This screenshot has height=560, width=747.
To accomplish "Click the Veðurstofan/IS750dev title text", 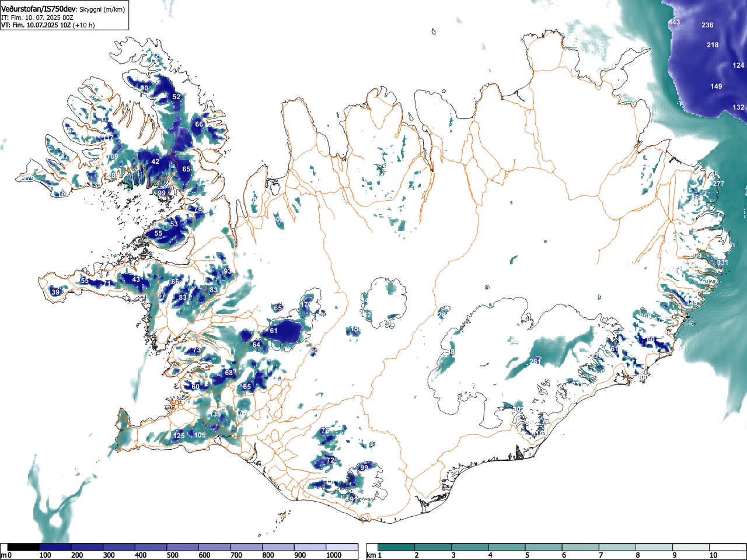I will tap(39, 9).
